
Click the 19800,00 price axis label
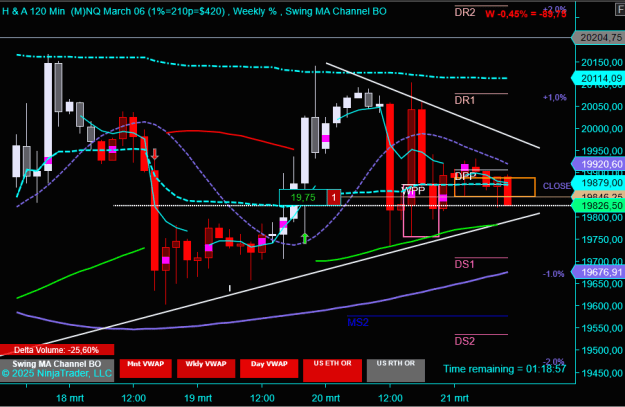coord(602,218)
